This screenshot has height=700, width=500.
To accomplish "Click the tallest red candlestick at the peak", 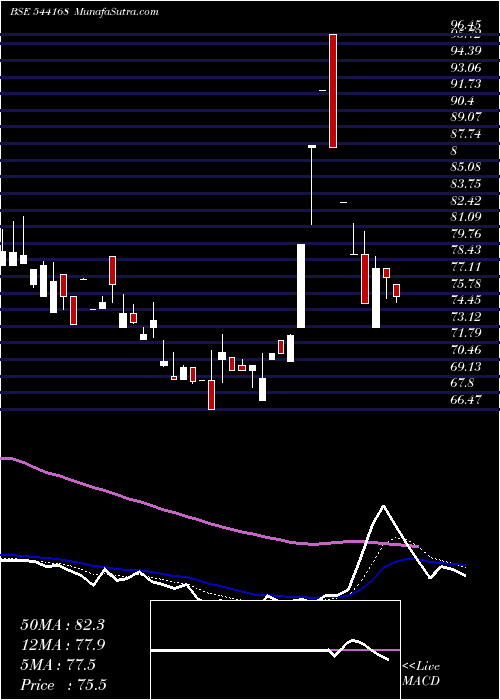I will (x=333, y=91).
